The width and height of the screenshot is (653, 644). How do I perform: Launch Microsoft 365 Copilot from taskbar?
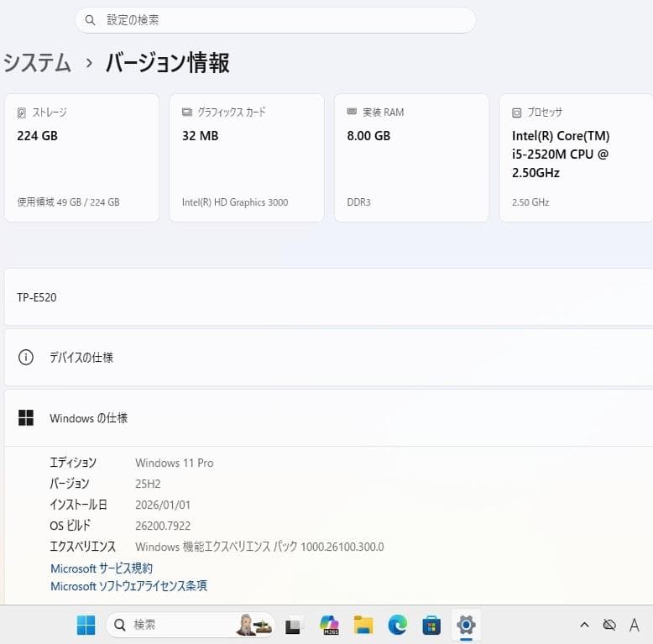[329, 625]
